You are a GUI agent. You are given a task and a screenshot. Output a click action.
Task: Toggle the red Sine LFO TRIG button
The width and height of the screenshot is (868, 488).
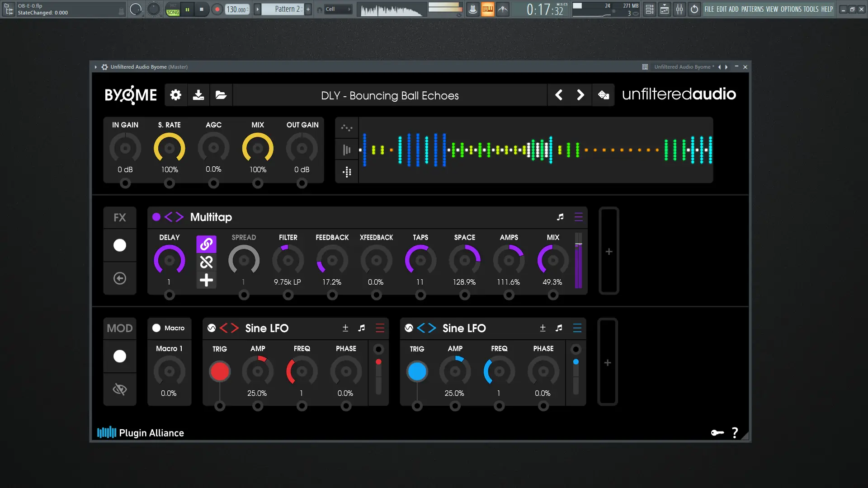pos(220,371)
